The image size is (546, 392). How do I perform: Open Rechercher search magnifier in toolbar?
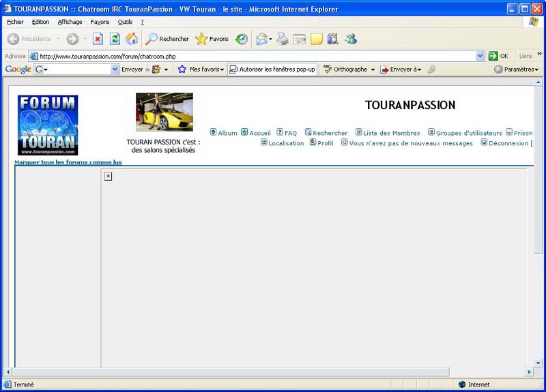coord(151,39)
